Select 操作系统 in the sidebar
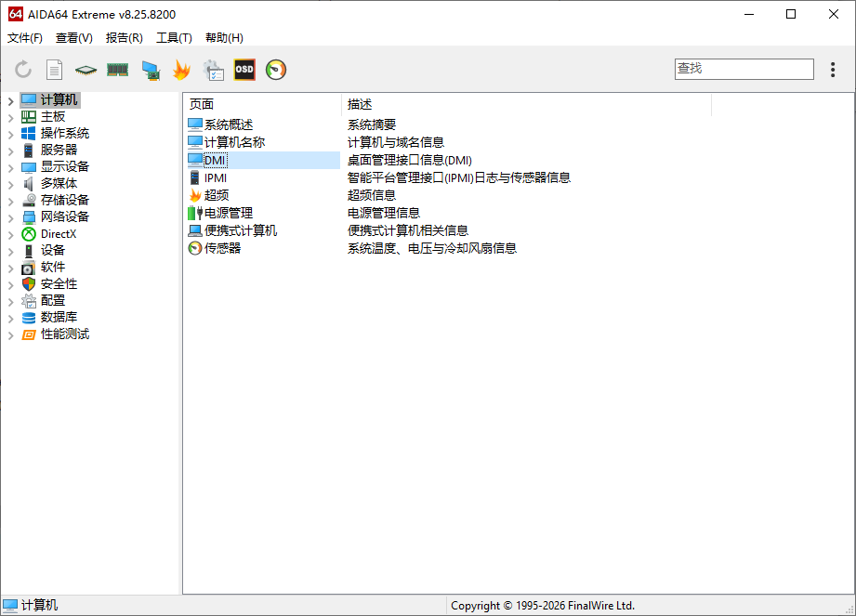 (61, 132)
